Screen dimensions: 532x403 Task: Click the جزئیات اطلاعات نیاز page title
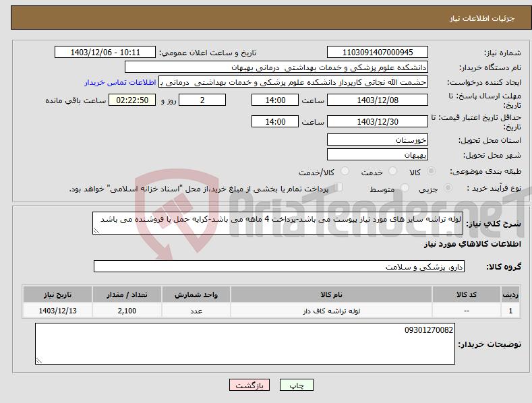point(482,18)
